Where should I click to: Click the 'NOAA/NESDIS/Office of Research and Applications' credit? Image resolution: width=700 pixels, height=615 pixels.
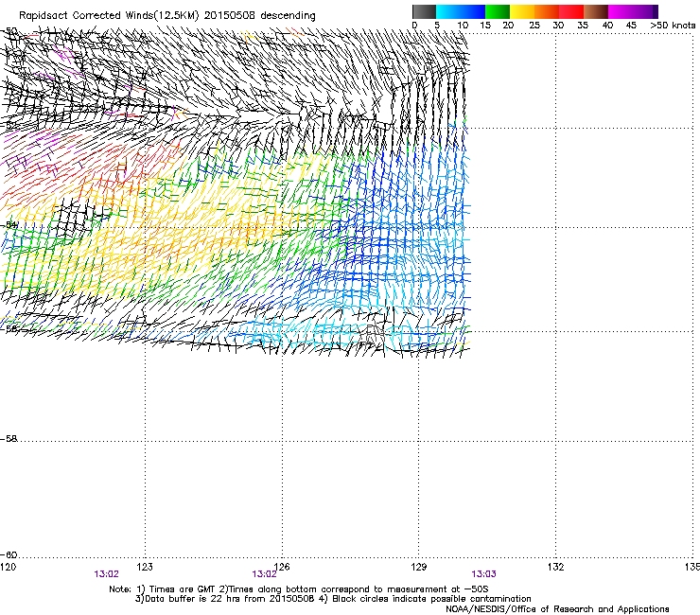pyautogui.click(x=557, y=609)
